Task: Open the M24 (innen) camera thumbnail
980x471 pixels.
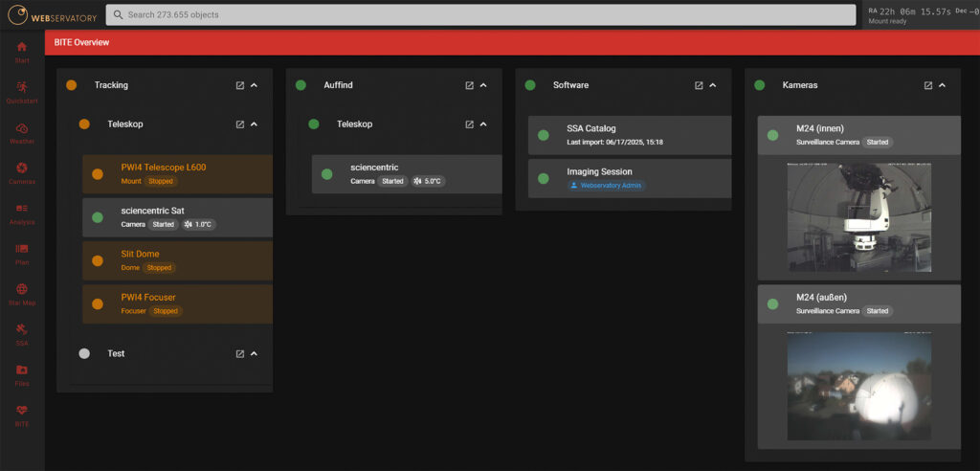Action: tap(858, 216)
